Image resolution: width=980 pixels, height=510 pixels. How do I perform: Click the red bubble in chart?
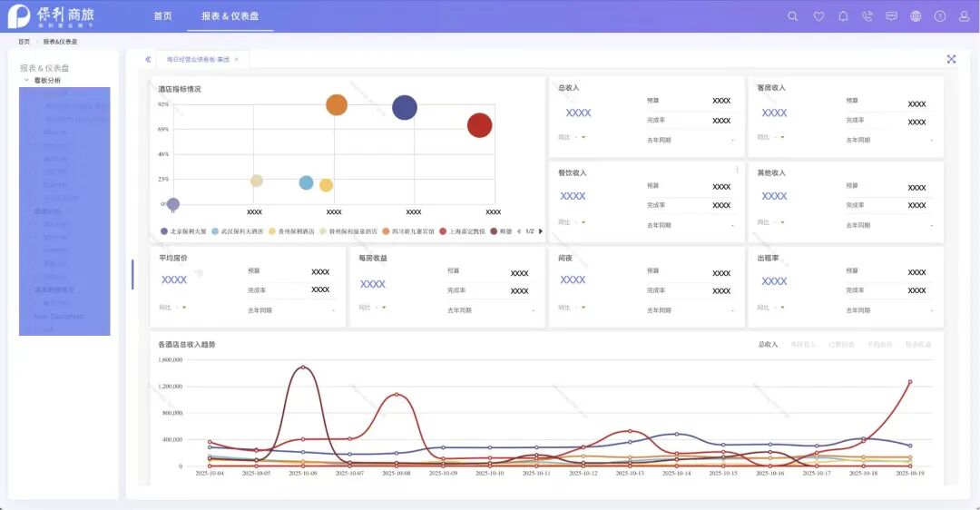pyautogui.click(x=479, y=125)
